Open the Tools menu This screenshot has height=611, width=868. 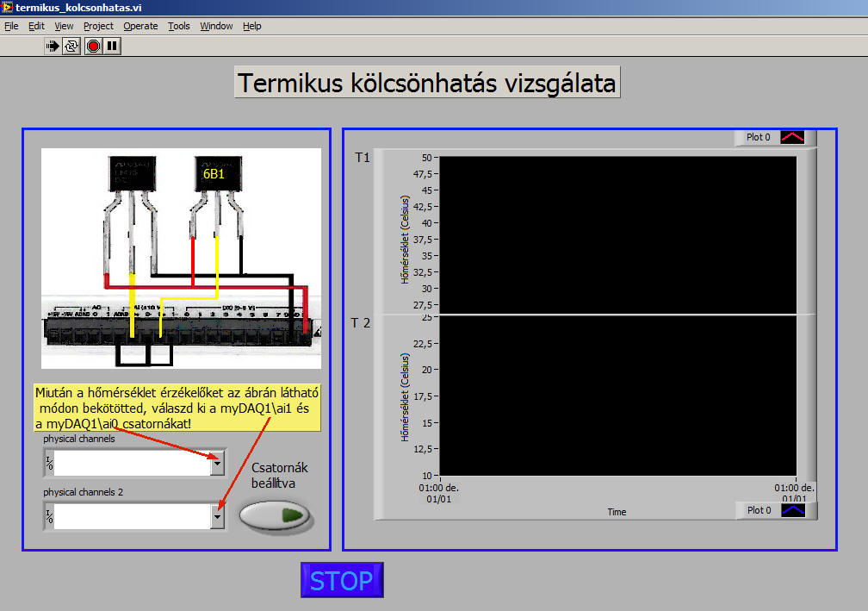[179, 26]
